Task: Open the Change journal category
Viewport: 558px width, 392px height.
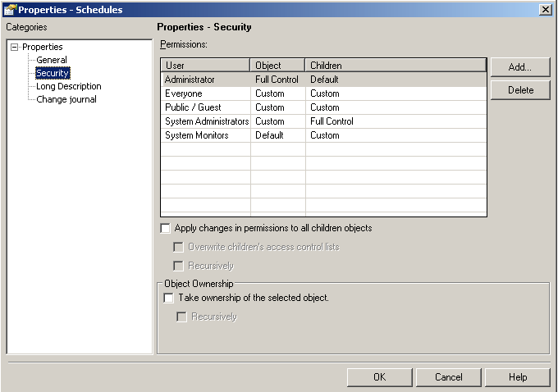Action: coord(66,99)
